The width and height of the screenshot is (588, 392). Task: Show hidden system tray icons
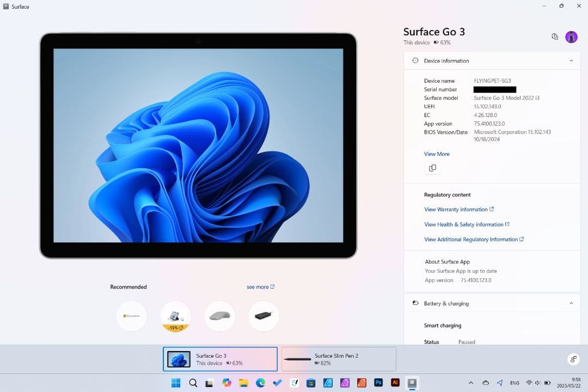click(471, 383)
